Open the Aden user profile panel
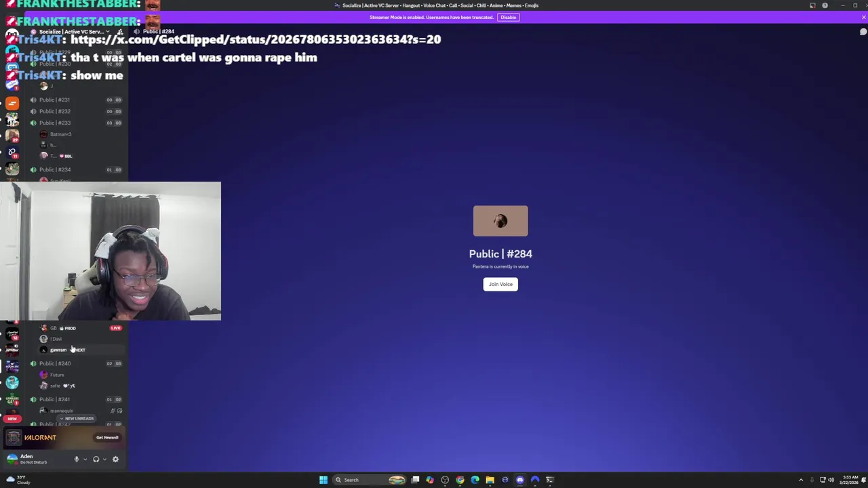The width and height of the screenshot is (868, 488). click(x=35, y=459)
